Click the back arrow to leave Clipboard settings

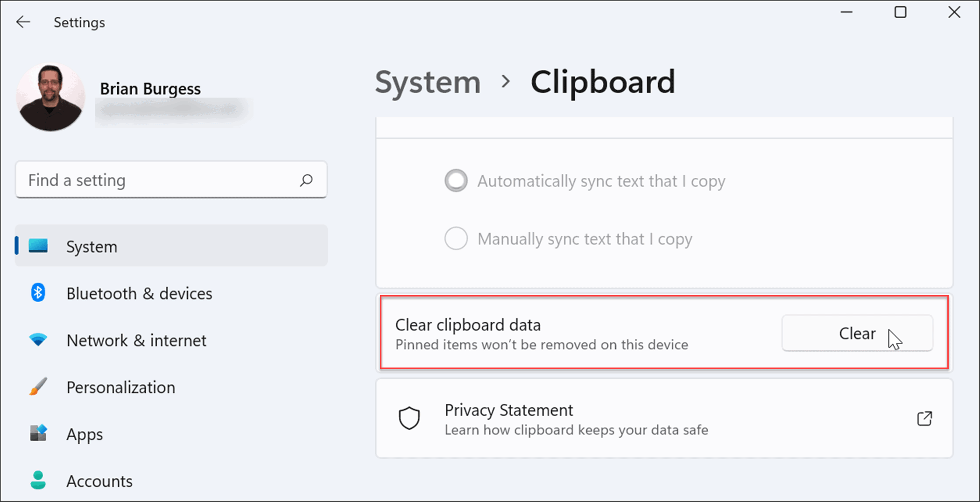[23, 21]
